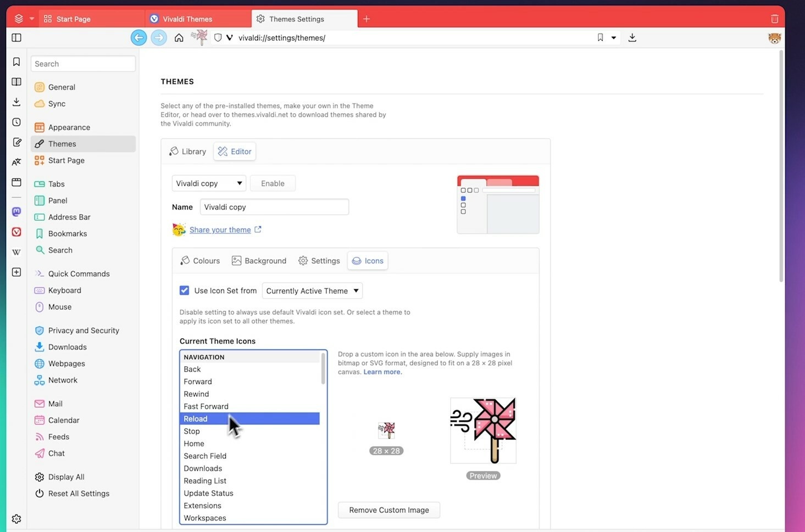805x532 pixels.
Task: Open the Wikipedia web panel
Action: pyautogui.click(x=16, y=252)
